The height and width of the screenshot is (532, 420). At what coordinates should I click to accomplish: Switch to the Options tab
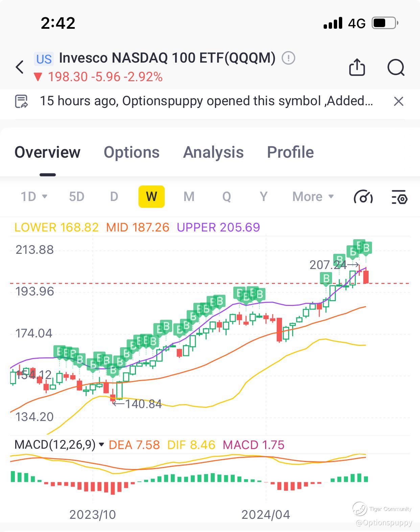coord(132,152)
